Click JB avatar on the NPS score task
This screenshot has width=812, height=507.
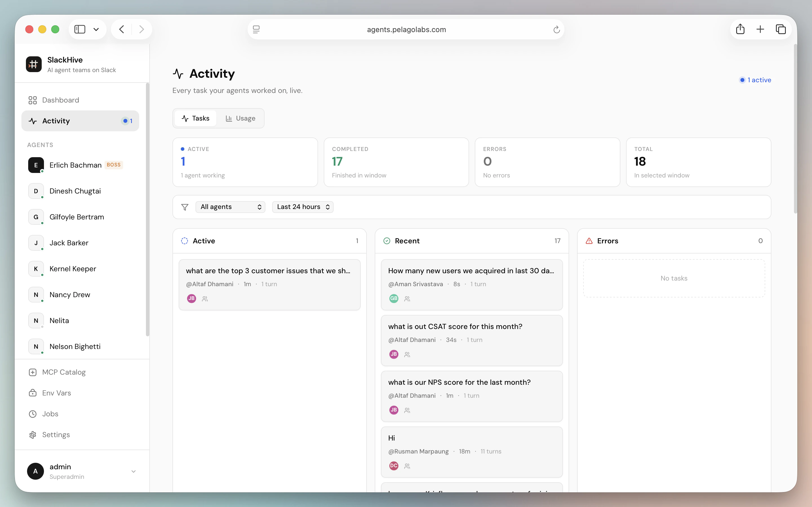click(394, 410)
